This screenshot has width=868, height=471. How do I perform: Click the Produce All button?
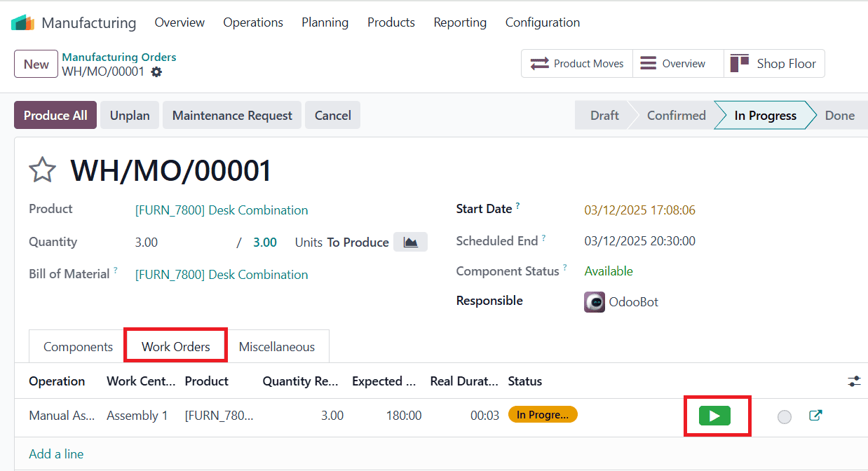pyautogui.click(x=55, y=116)
